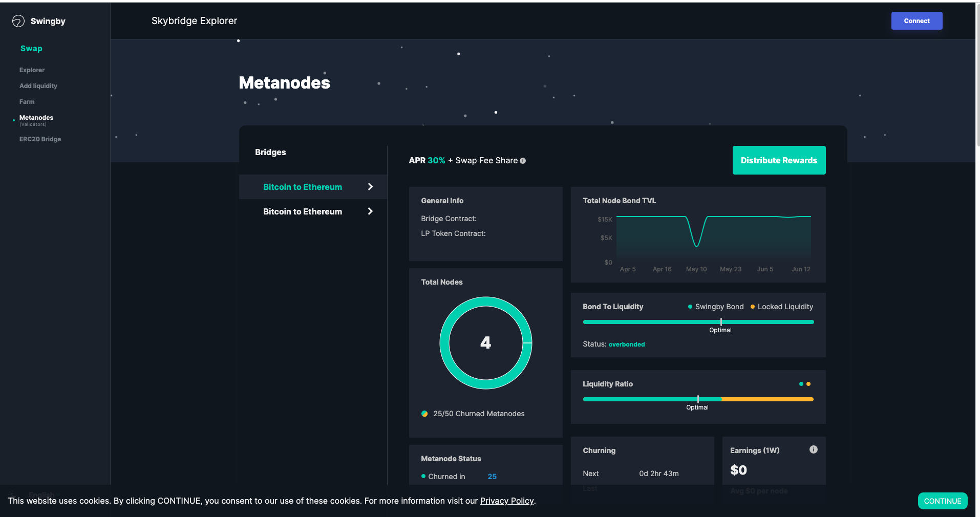980x517 pixels.
Task: Expand the second Bitcoin to Ethereum chevron
Action: point(370,211)
